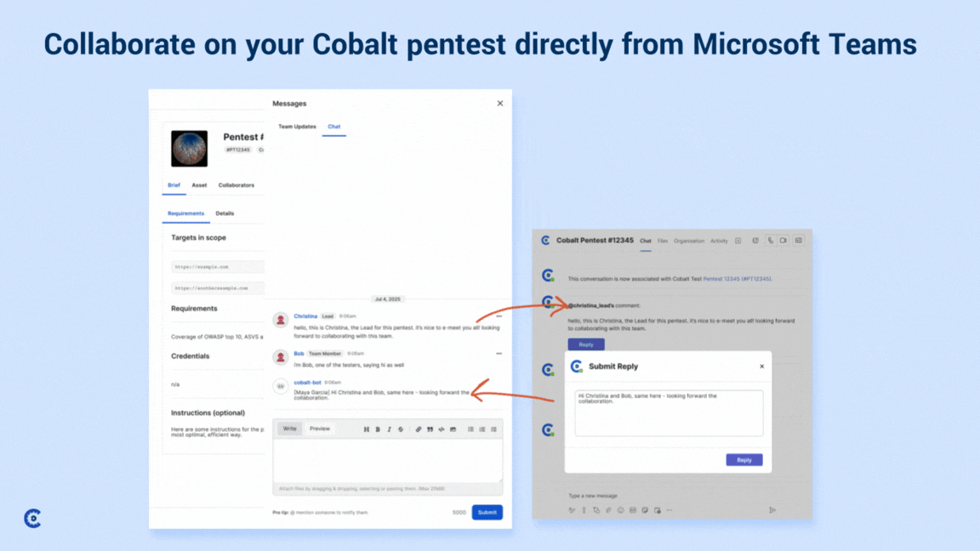
Task: Open the Collaborators tab
Action: 236,185
